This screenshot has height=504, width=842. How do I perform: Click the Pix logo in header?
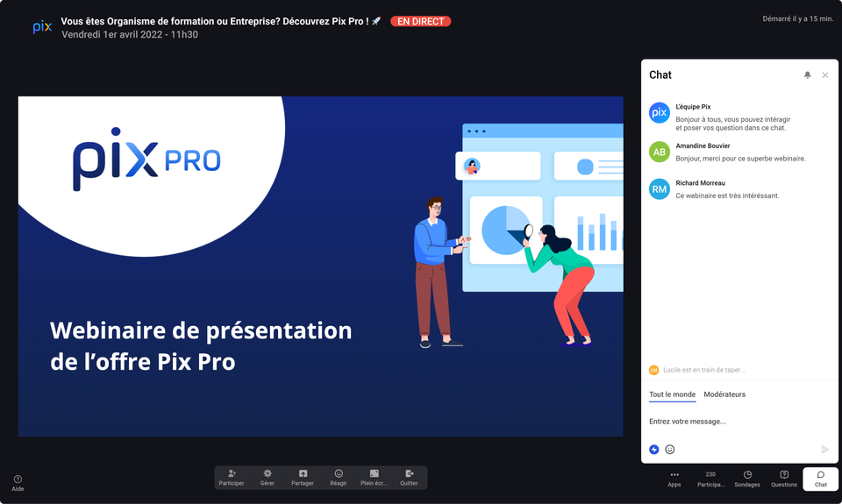coord(42,27)
